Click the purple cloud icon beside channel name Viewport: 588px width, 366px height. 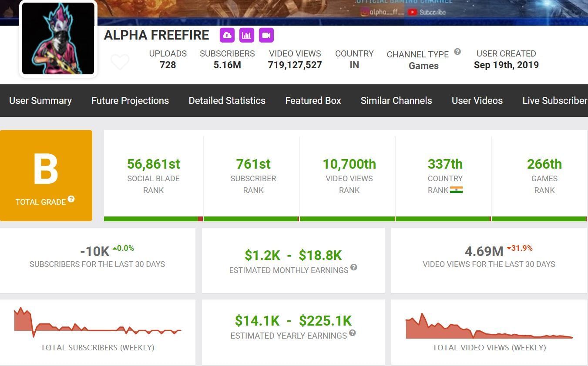(227, 35)
